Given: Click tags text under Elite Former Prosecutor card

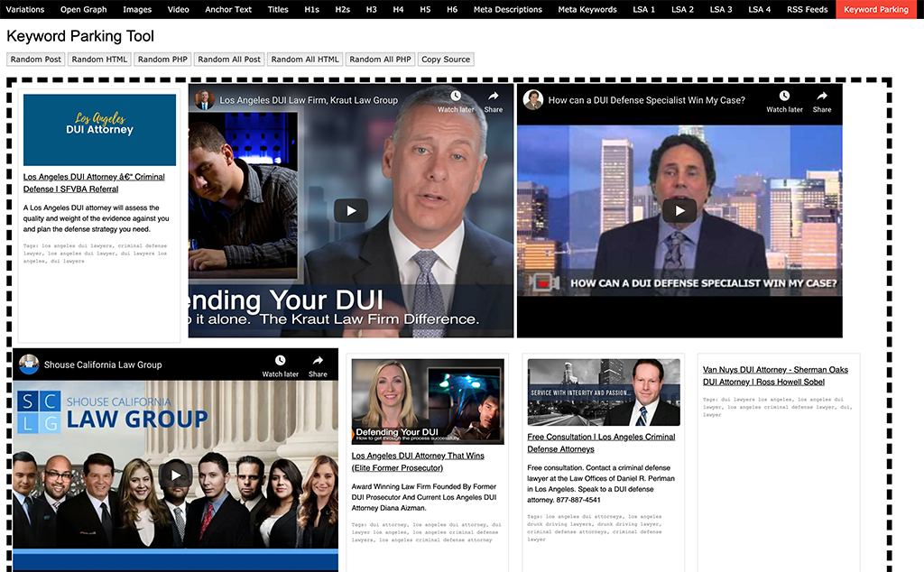Looking at the screenshot, I should pos(426,532).
